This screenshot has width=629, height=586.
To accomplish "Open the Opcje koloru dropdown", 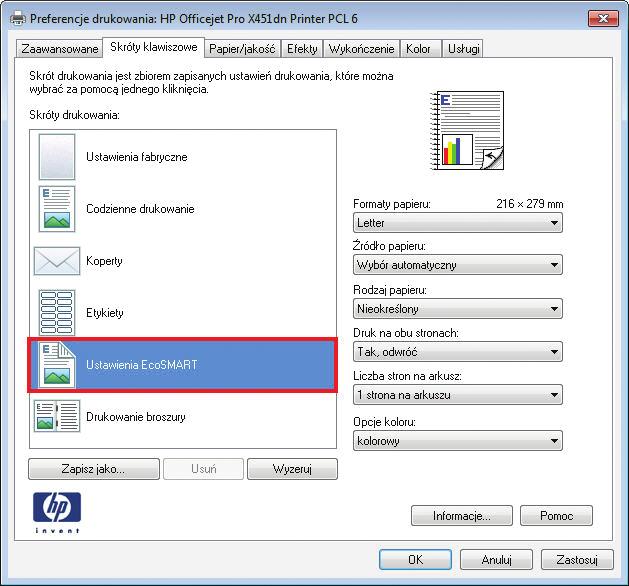I will pos(458,441).
